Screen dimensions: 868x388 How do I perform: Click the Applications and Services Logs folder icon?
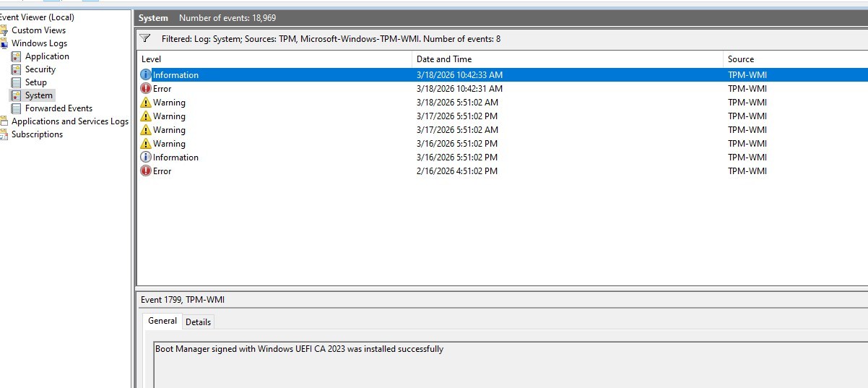pyautogui.click(x=4, y=121)
